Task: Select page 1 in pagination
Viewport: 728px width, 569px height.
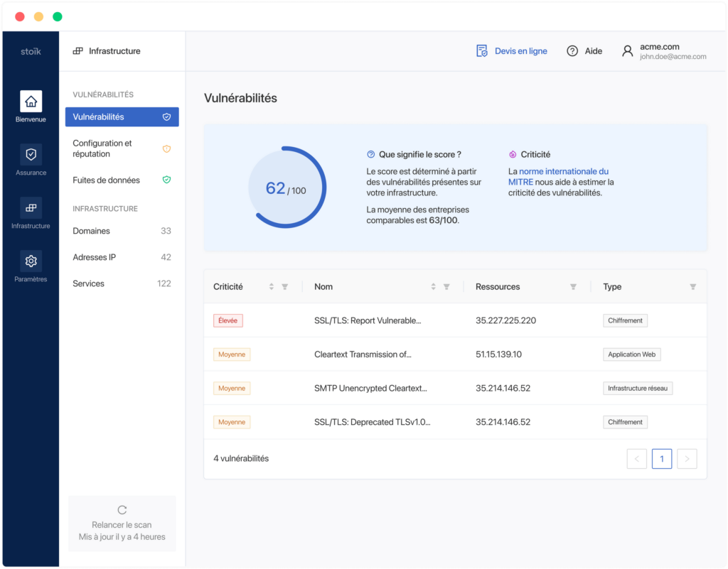Action: 662,459
